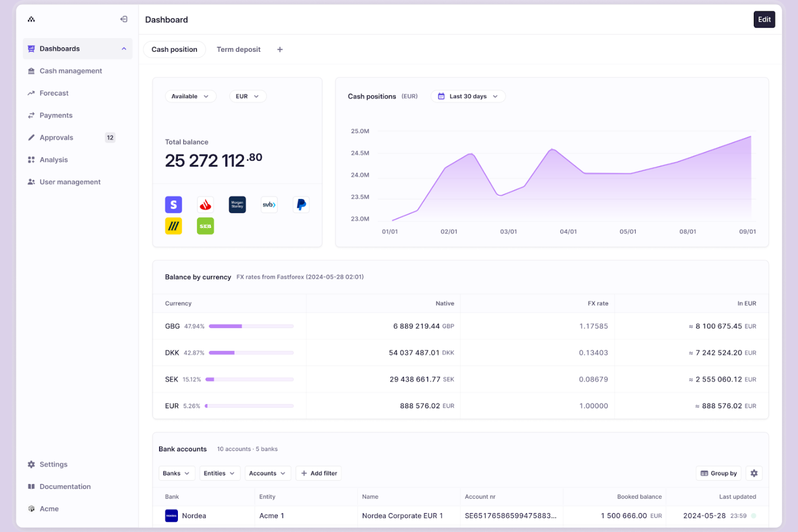This screenshot has width=798, height=532.
Task: Expand the Entities filter dropdown
Action: [219, 473]
